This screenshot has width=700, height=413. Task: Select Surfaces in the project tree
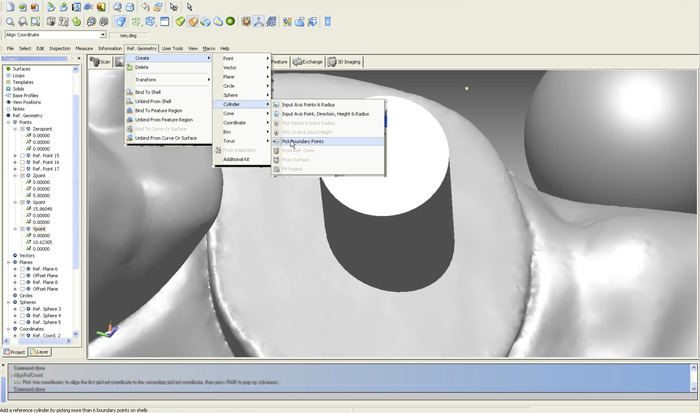point(21,68)
